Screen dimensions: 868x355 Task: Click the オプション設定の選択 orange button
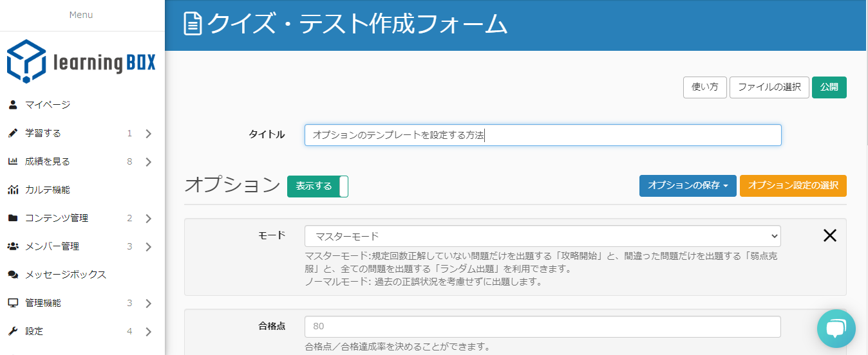click(x=793, y=186)
